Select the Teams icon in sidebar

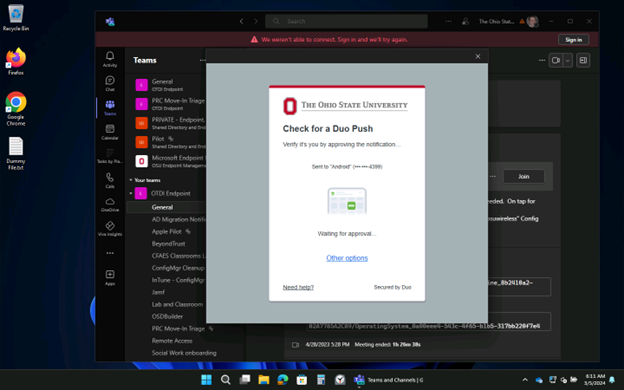(110, 107)
